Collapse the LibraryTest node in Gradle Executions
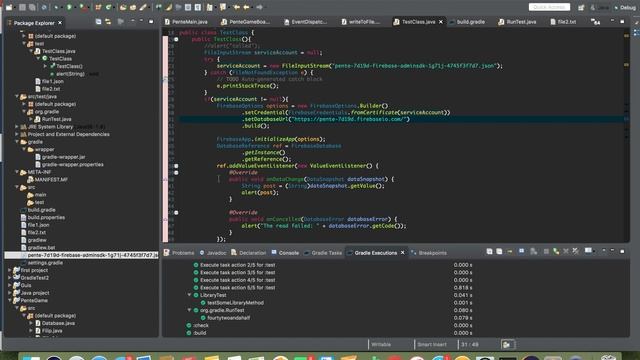Screen dimensions: 640x360 pyautogui.click(x=189, y=295)
